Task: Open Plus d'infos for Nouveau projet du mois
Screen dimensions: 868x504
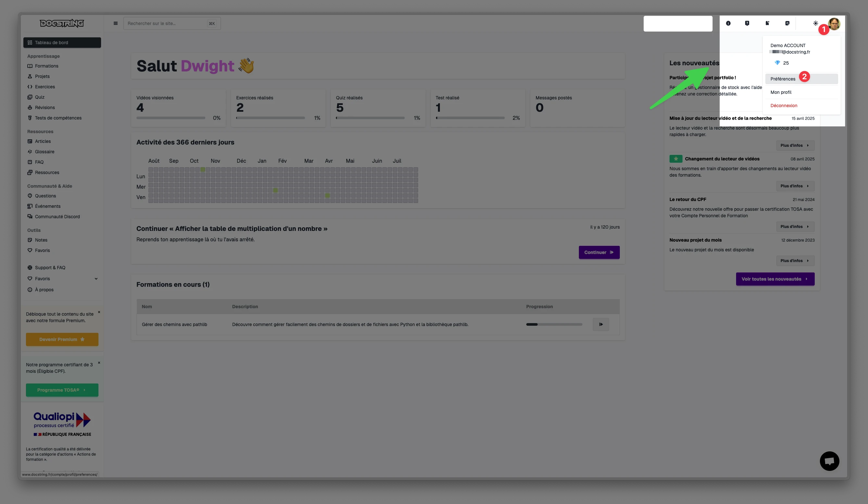Action: coord(795,261)
